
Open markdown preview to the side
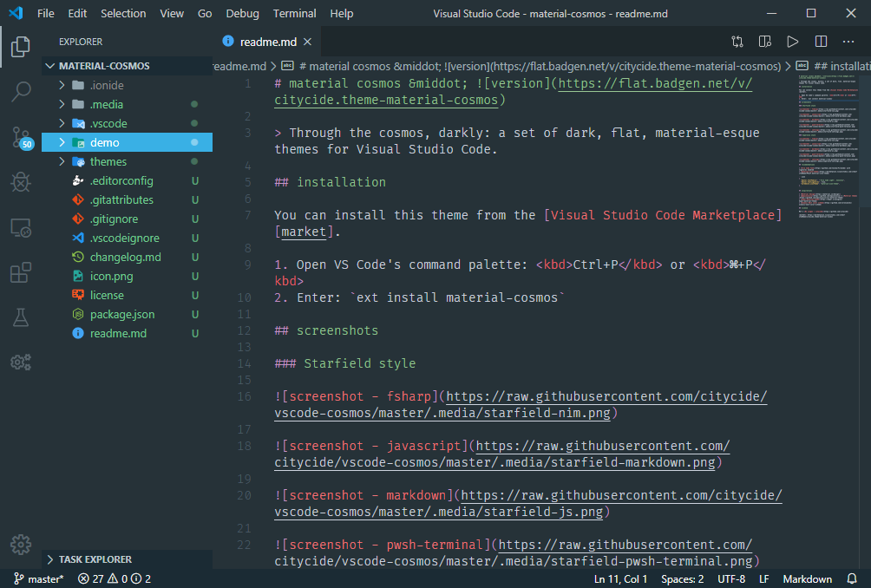765,42
